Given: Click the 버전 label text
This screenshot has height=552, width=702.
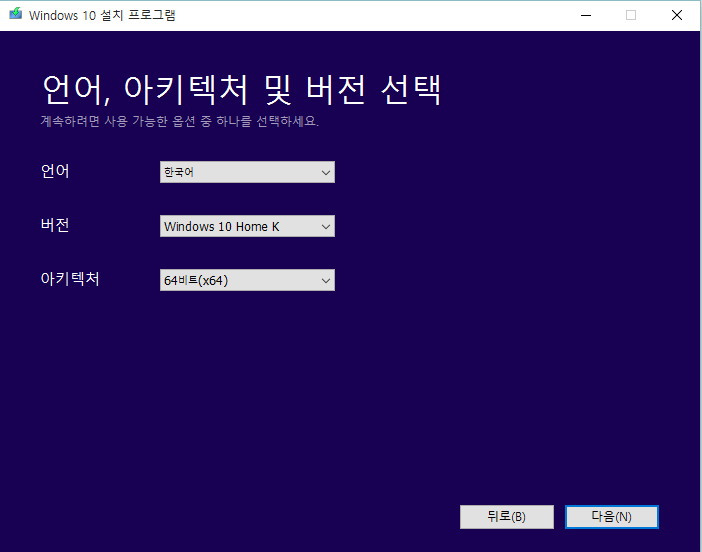Looking at the screenshot, I should click(x=55, y=225).
